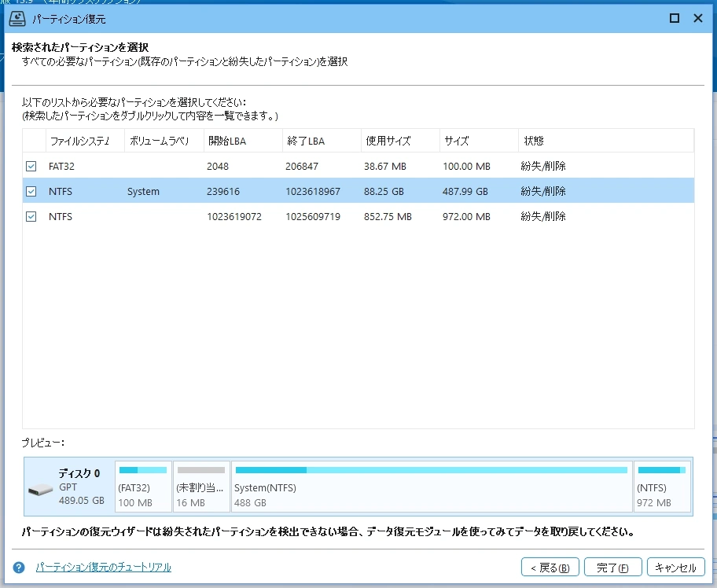The image size is (717, 588).
Task: Close the partition recovery dialog
Action: [x=698, y=18]
